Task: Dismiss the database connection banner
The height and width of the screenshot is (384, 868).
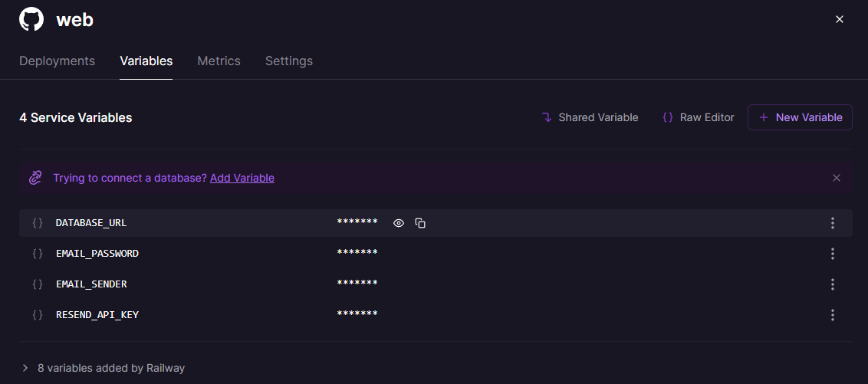Action: coord(837,178)
